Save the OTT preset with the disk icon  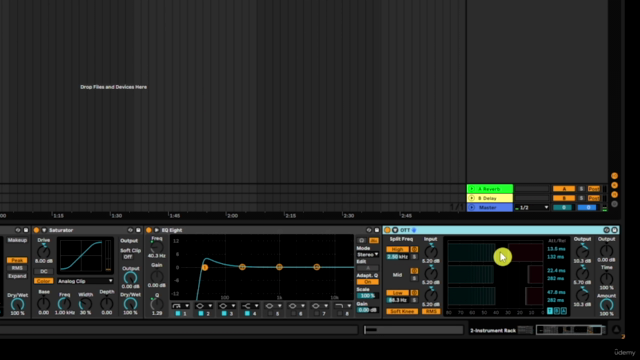point(614,230)
